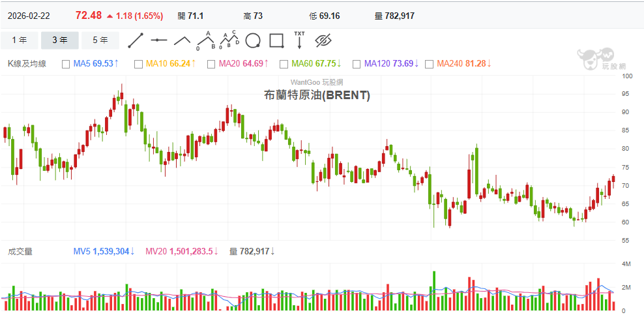
Task: Choose the ABCD pattern drawing tool
Action: point(229,40)
